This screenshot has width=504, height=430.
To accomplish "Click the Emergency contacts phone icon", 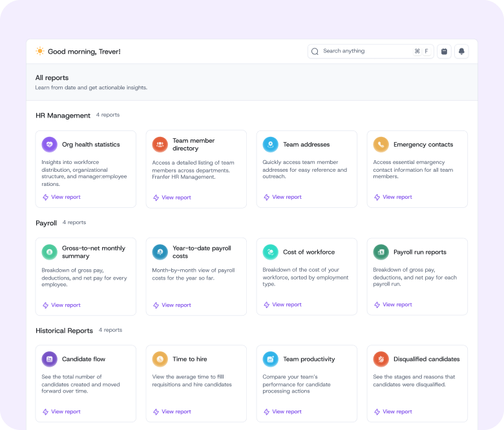I will (381, 145).
